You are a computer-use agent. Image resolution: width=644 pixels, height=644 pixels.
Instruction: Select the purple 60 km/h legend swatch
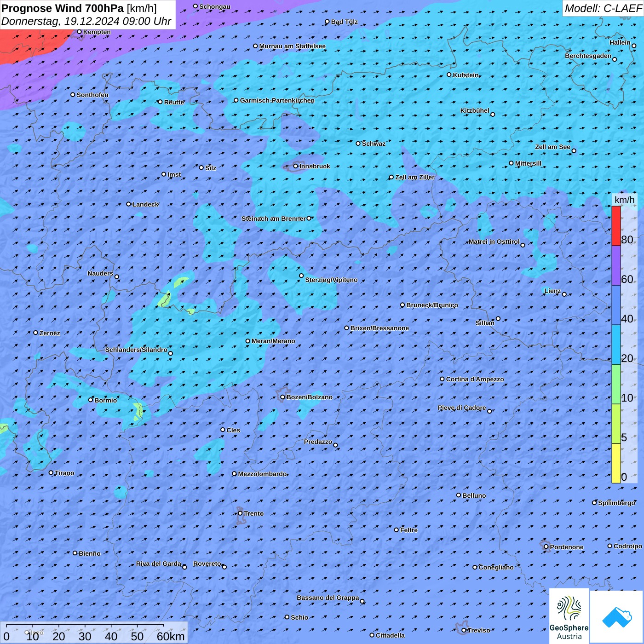click(x=616, y=266)
